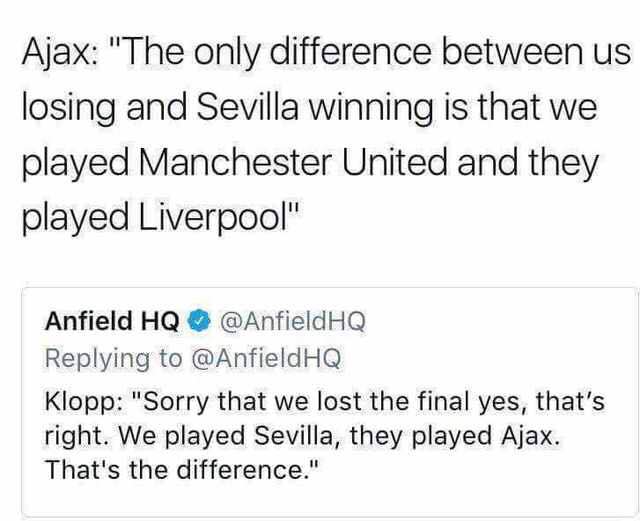Click the word "losing" in main tweet
The image size is (640, 521).
(68, 109)
